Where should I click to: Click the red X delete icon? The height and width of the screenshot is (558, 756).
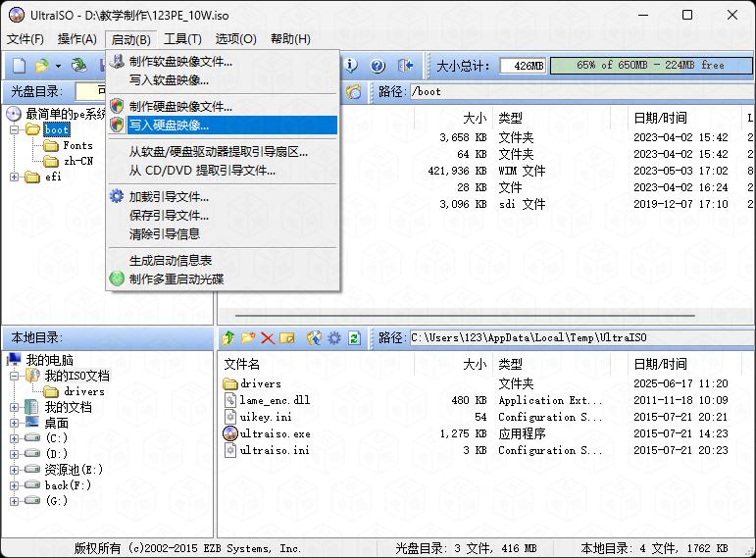pyautogui.click(x=267, y=338)
